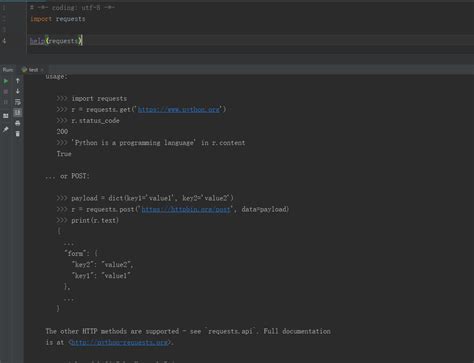Screen dimensions: 474x363
Task: Open the www.python.org link in console
Action: tap(179, 109)
